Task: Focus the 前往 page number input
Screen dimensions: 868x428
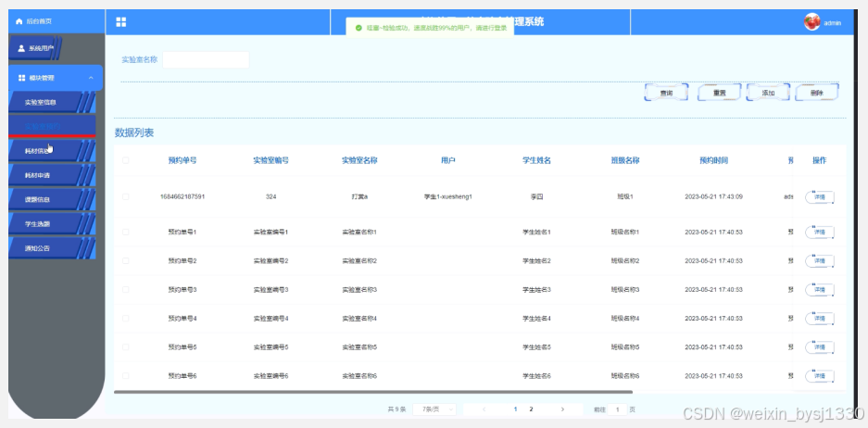Action: 617,409
